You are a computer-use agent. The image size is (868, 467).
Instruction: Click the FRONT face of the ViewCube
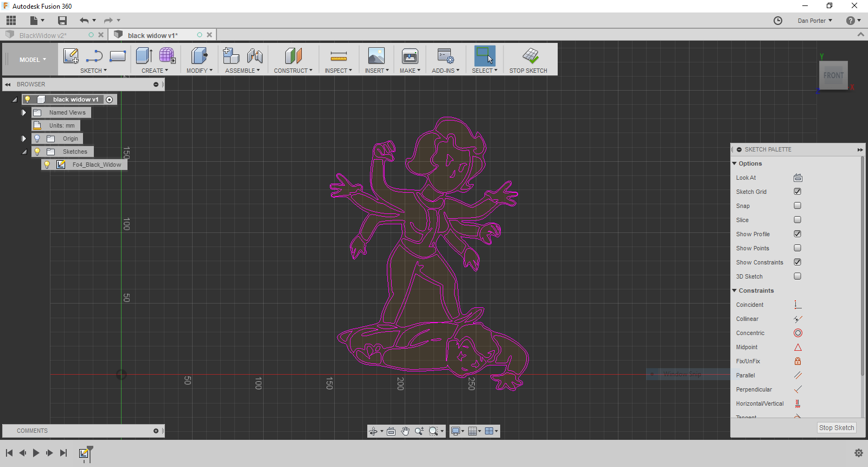(x=833, y=75)
